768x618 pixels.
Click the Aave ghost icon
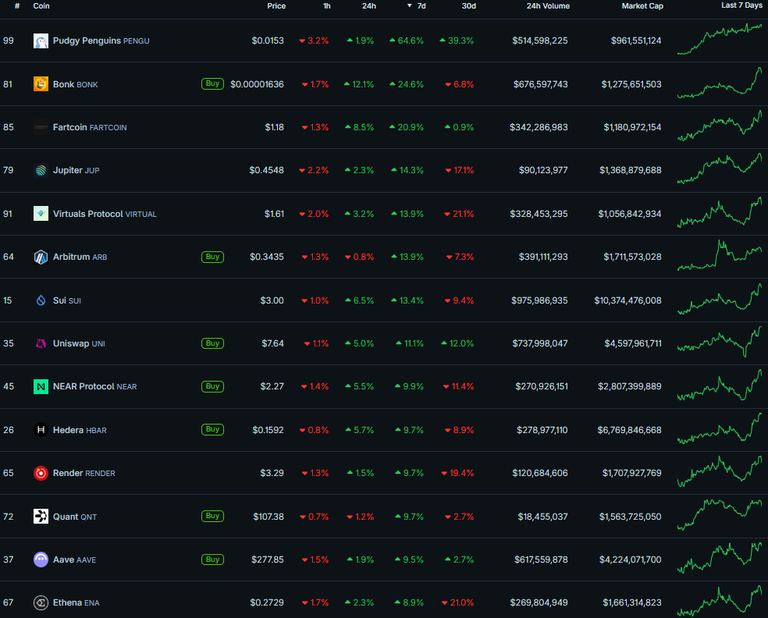pos(41,559)
